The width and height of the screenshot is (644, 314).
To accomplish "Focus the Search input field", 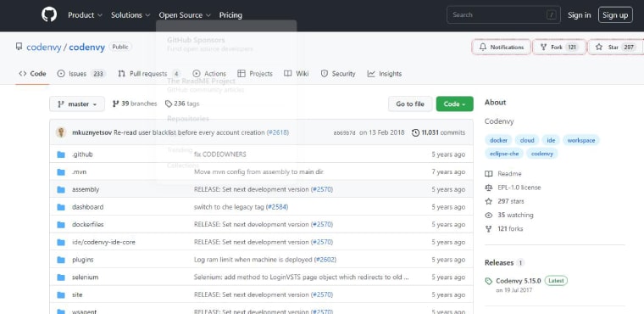I will click(503, 14).
